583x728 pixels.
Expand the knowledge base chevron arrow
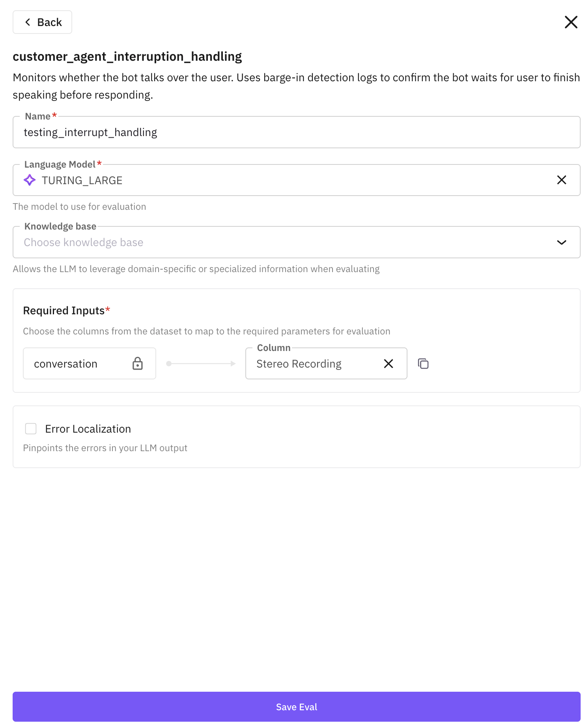[x=561, y=243]
